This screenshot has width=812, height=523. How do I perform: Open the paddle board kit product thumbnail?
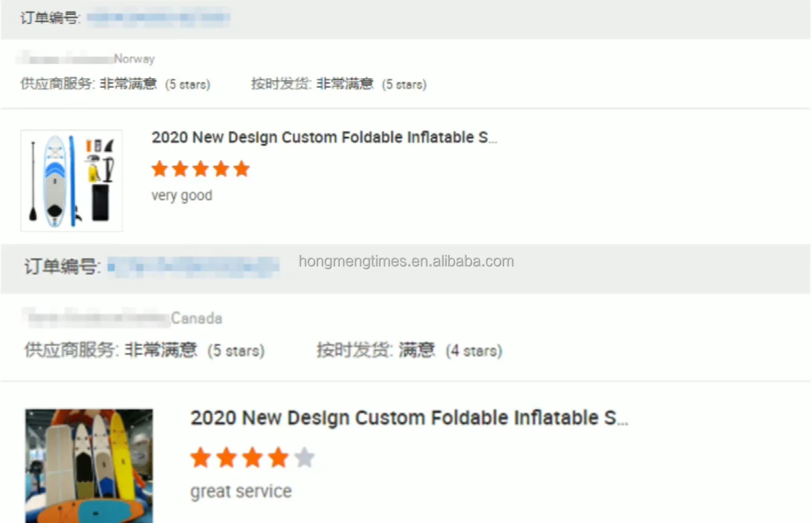click(x=72, y=181)
